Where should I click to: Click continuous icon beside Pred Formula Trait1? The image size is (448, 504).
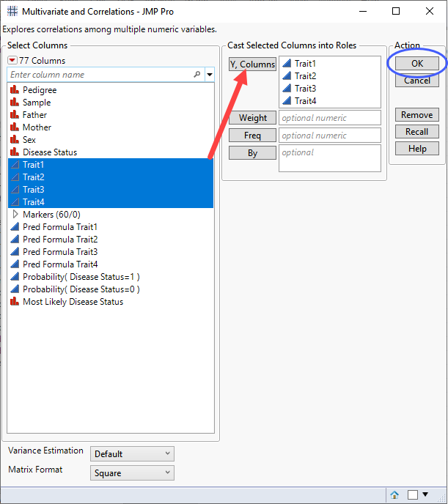[15, 226]
